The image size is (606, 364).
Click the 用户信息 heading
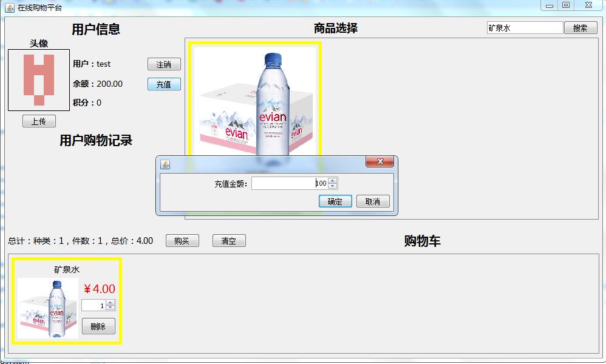point(96,29)
